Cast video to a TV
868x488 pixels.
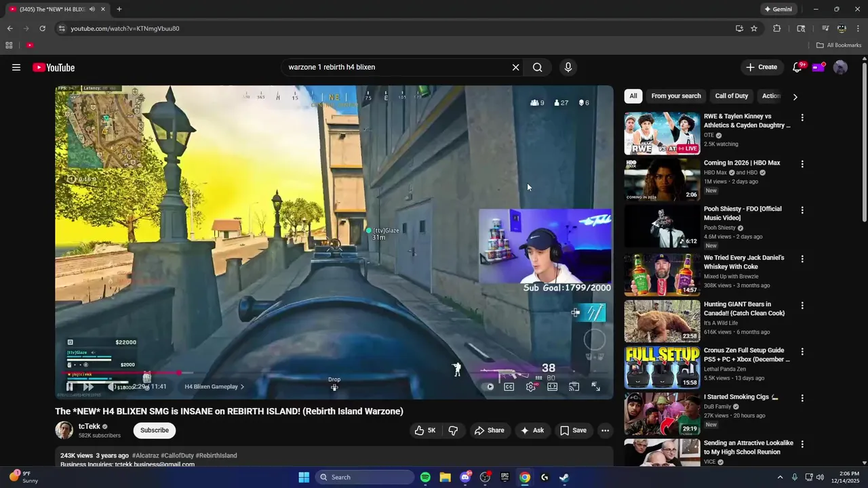click(574, 387)
